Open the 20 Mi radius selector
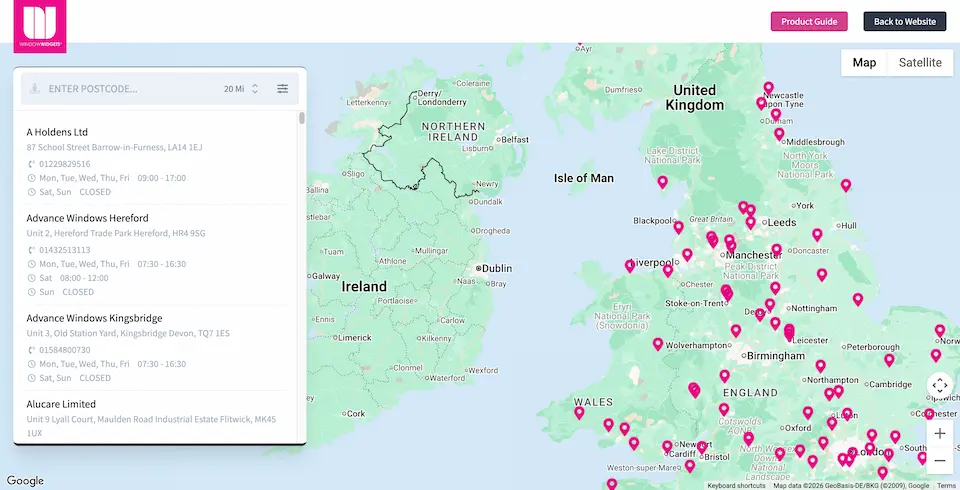 pyautogui.click(x=241, y=89)
